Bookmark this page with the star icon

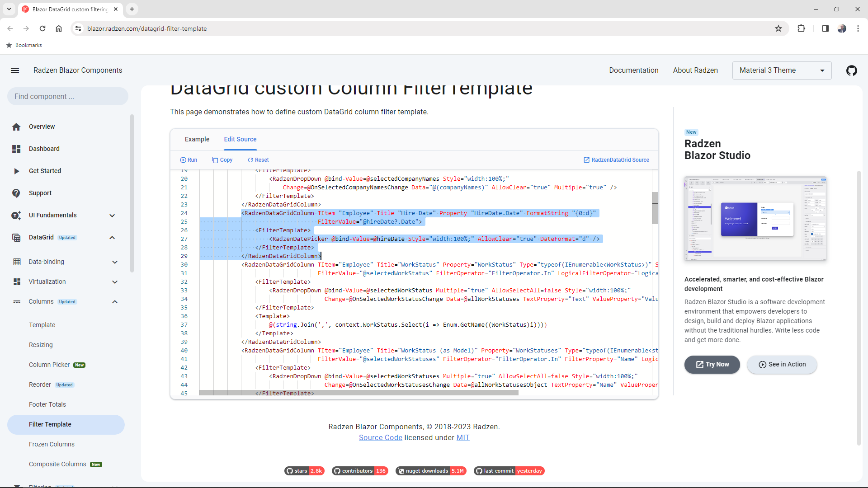pyautogui.click(x=778, y=28)
